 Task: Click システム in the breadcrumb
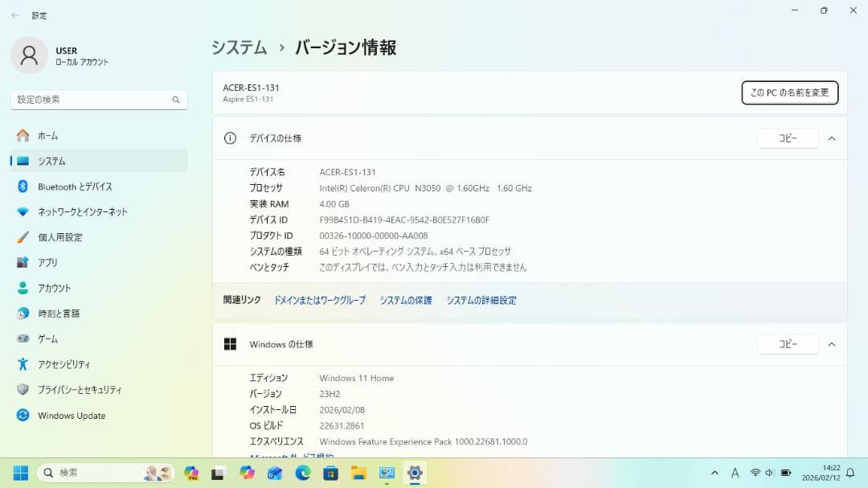point(240,47)
